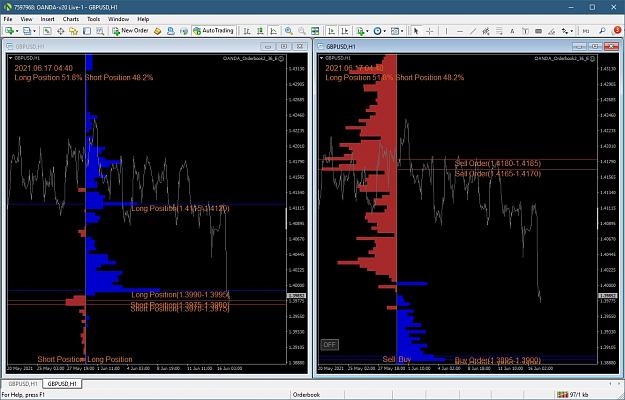Click the New Order button
This screenshot has width=625, height=400.
click(x=130, y=31)
